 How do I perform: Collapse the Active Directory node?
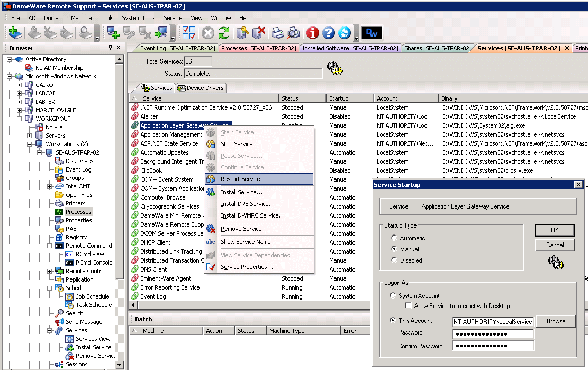pyautogui.click(x=9, y=59)
